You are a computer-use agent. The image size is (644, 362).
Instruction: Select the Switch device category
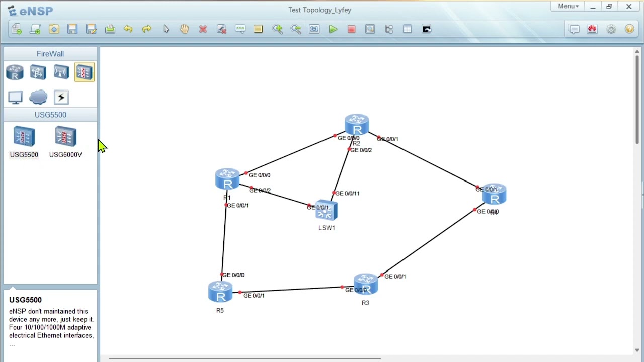coord(38,72)
